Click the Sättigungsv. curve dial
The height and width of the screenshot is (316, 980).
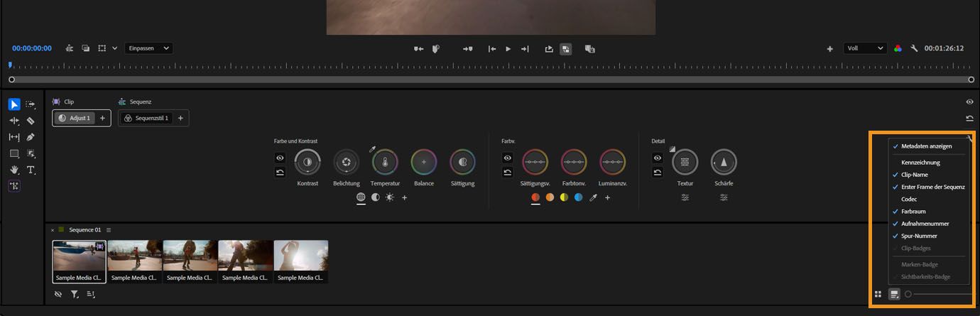(535, 162)
